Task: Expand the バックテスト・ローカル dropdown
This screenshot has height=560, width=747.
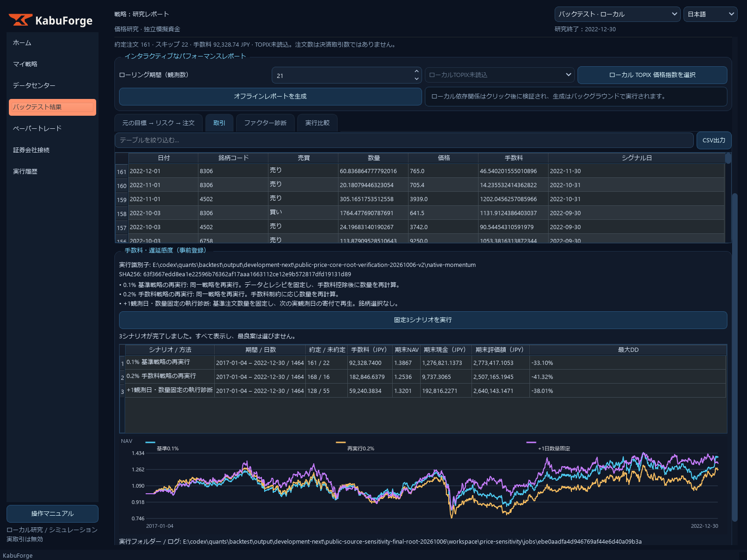Action: pyautogui.click(x=617, y=14)
